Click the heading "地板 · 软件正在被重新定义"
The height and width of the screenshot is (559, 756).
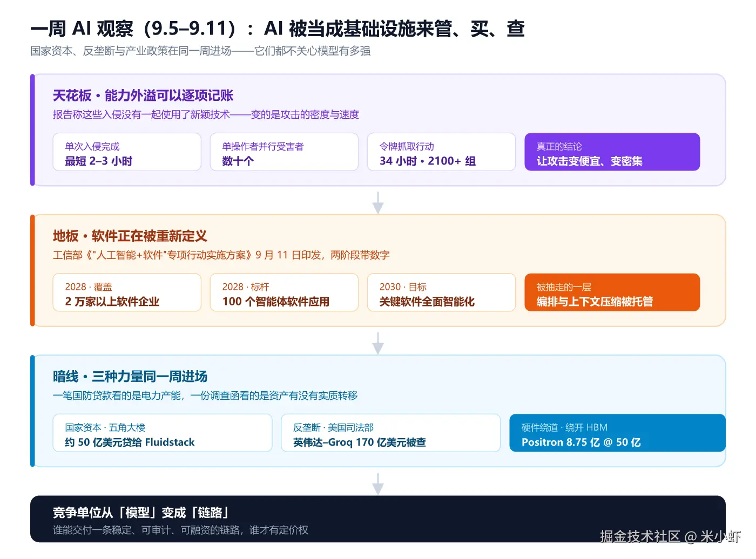(130, 236)
